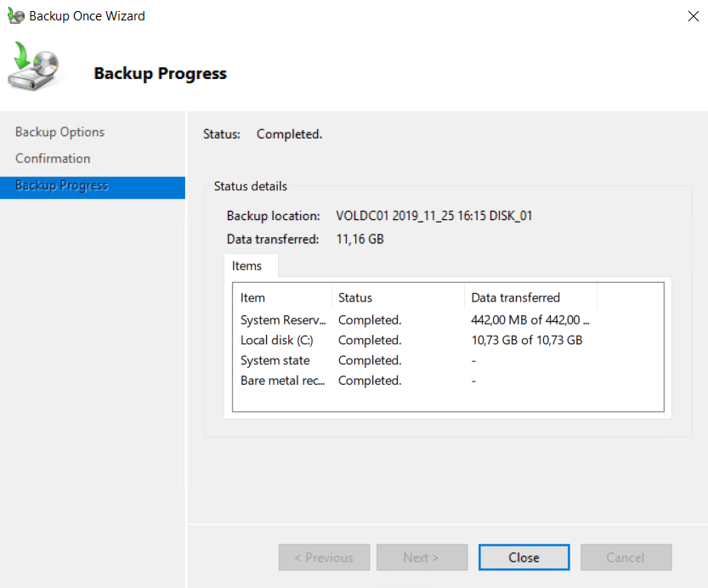Click the large backup disk header icon
This screenshot has height=588, width=708.
click(34, 68)
